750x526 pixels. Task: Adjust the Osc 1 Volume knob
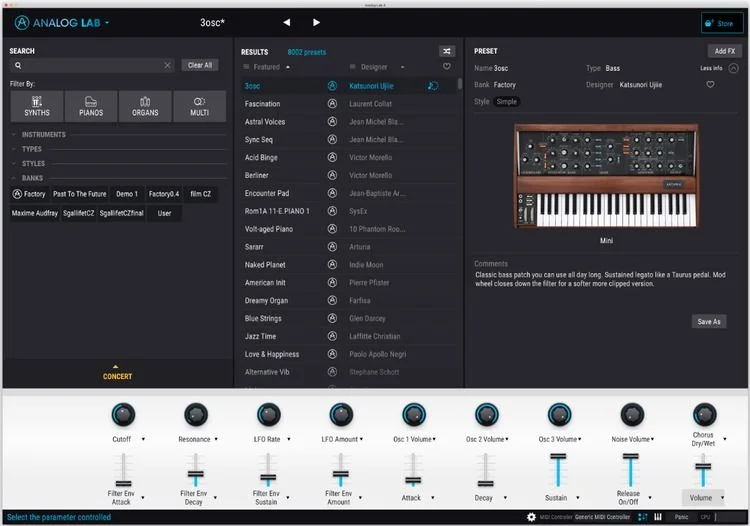click(x=414, y=415)
